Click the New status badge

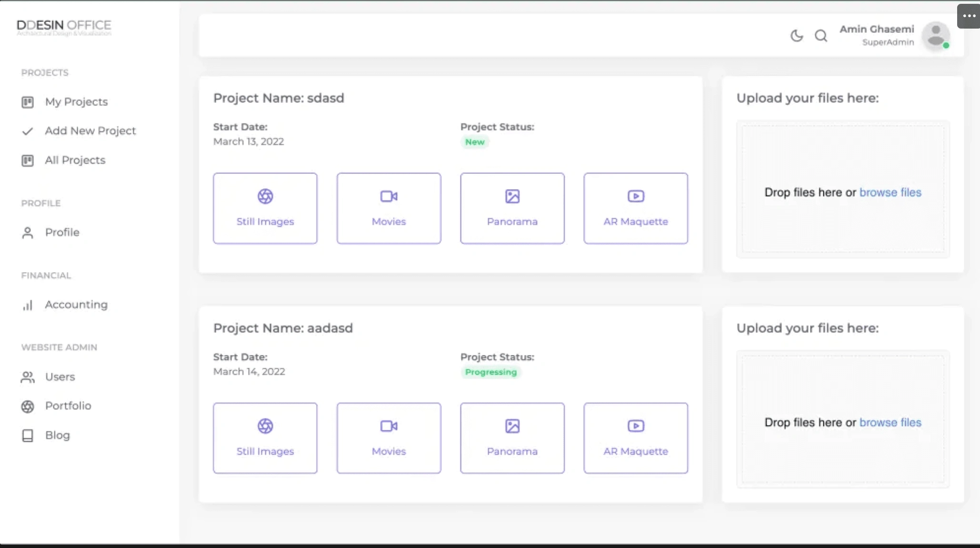tap(475, 142)
